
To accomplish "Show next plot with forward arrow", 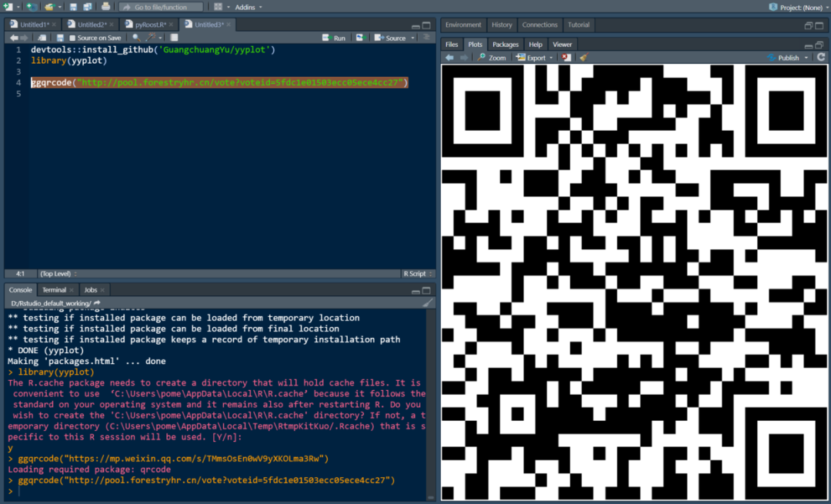I will pos(464,57).
